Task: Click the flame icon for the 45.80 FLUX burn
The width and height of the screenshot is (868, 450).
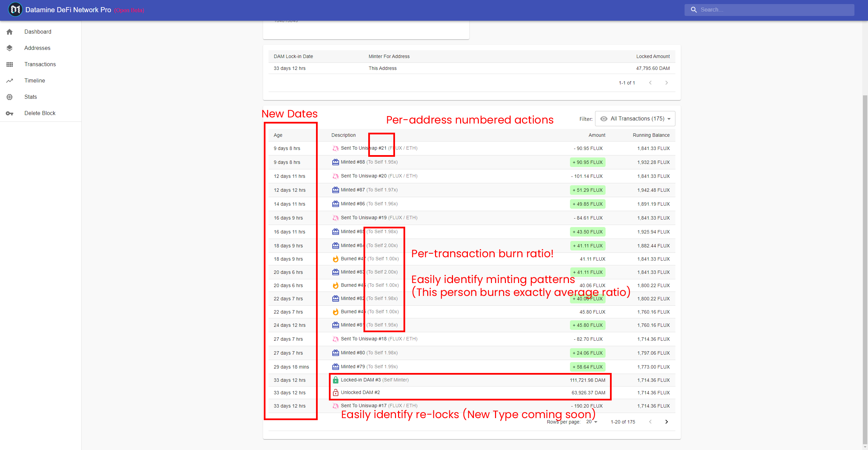Action: (x=335, y=312)
